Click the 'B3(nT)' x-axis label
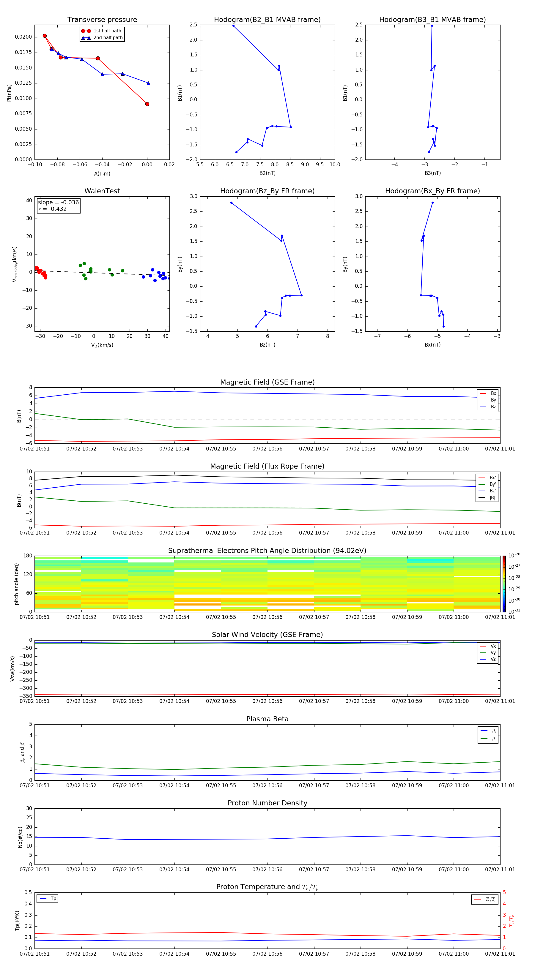Viewport: 535px width, 980px height. point(432,173)
